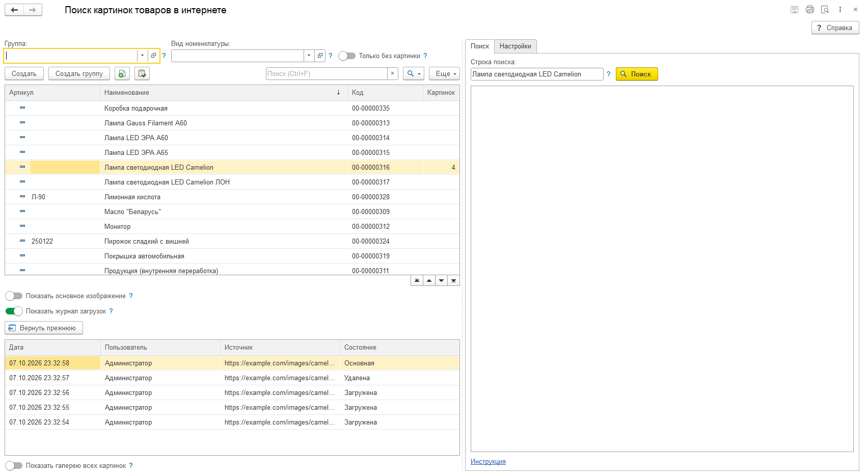Sort by Наименование column header
This screenshot has height=475, width=868.
coord(224,93)
